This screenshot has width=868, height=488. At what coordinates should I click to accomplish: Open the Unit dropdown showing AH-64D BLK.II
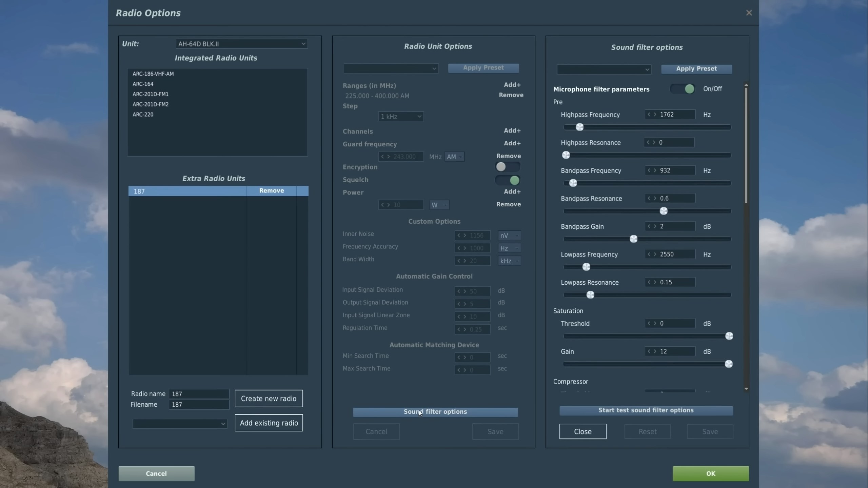241,44
